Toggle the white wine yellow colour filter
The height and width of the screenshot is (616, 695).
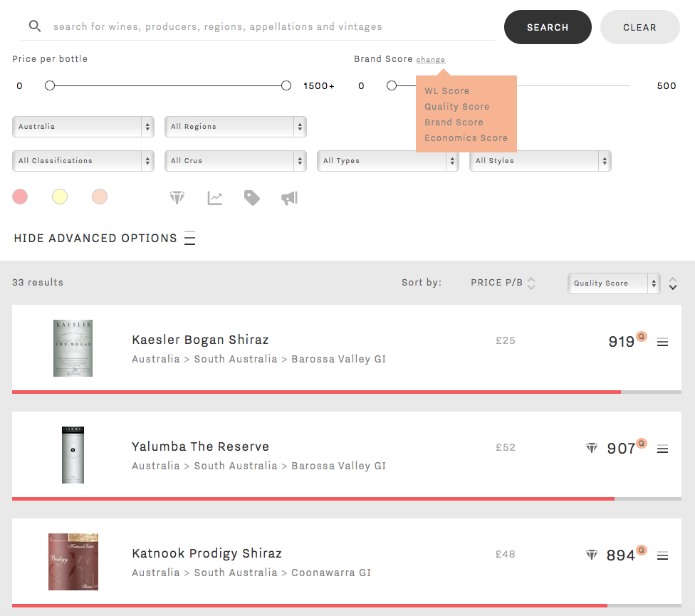(60, 197)
